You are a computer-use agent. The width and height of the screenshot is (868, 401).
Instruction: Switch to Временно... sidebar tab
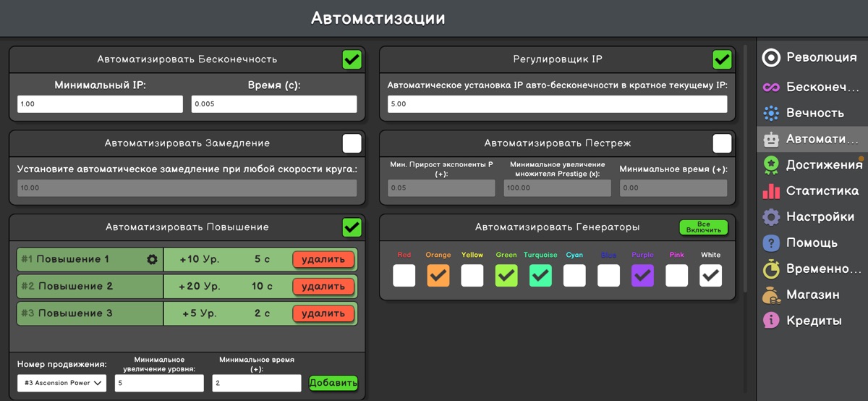click(810, 269)
